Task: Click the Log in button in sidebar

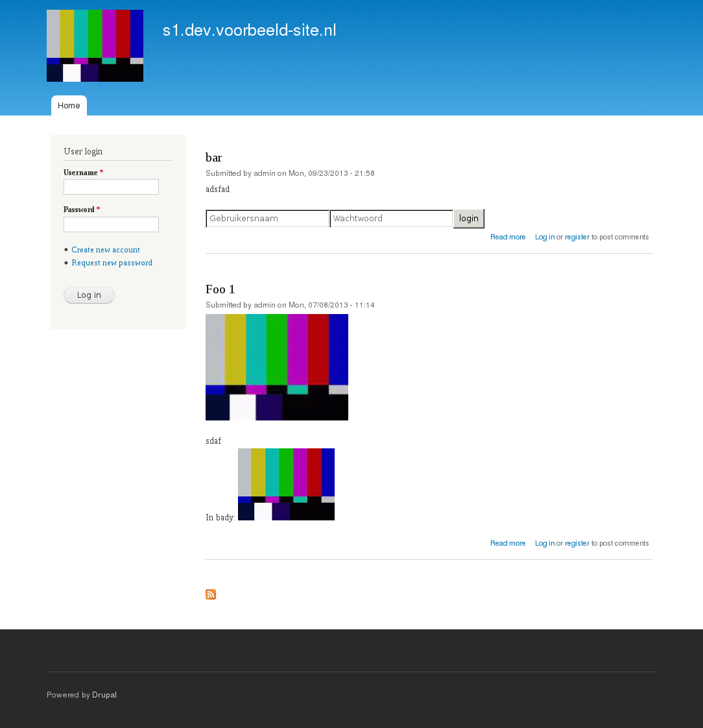Action: click(89, 295)
